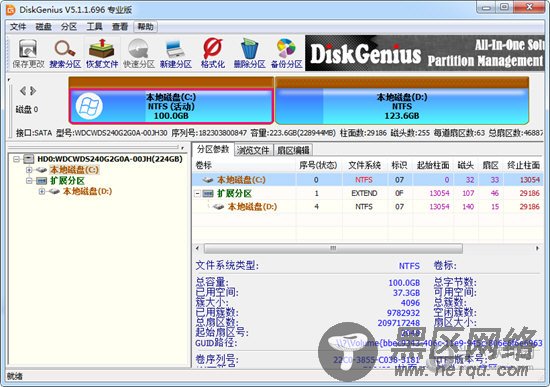550x387 pixels.
Task: Open the 搜索分区 search partition tool
Action: 65,53
